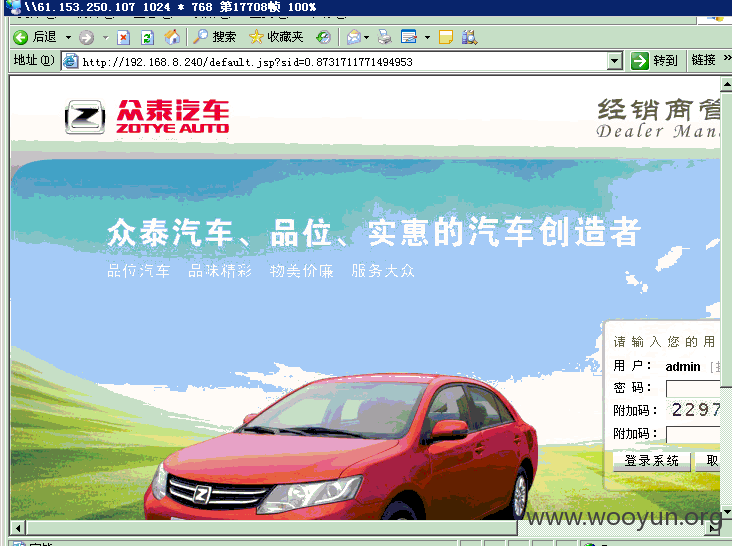Image resolution: width=732 pixels, height=546 pixels.
Task: Click the address bar URL field
Action: [x=343, y=62]
